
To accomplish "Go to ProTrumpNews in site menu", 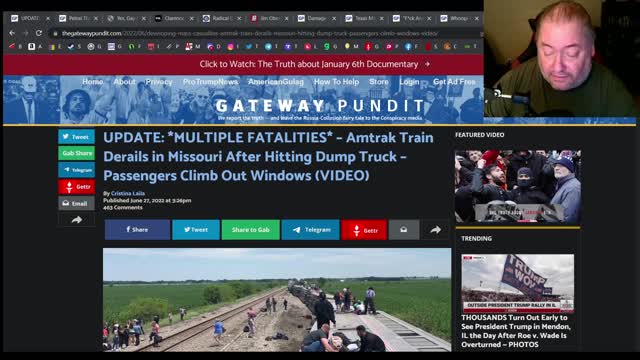I will pos(210,82).
